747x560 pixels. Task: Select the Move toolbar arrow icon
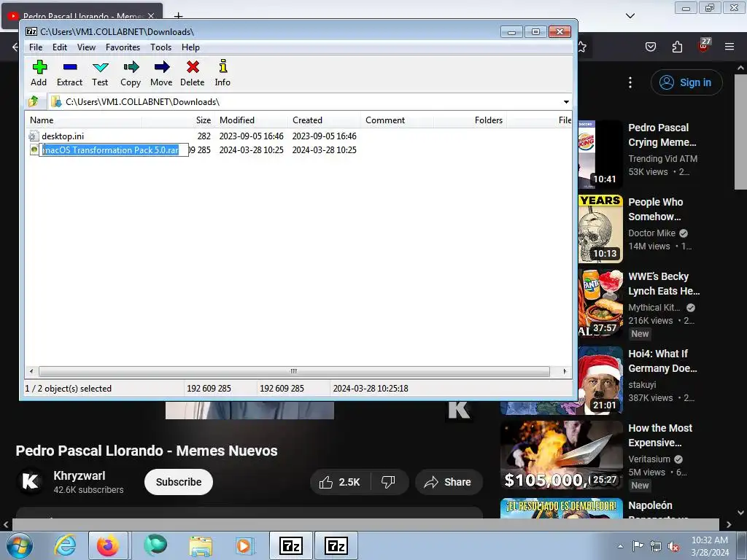tap(161, 67)
